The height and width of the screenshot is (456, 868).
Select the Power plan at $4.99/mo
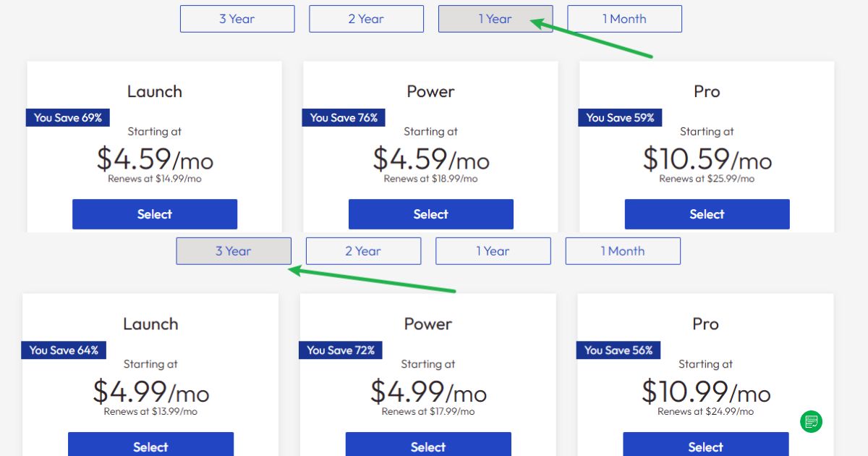427,446
